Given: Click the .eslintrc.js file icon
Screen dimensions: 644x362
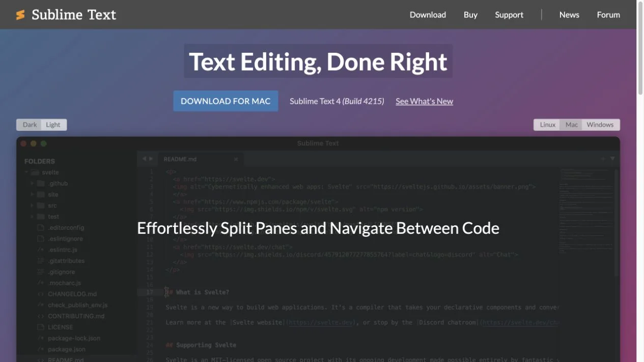Looking at the screenshot, I should (41, 250).
